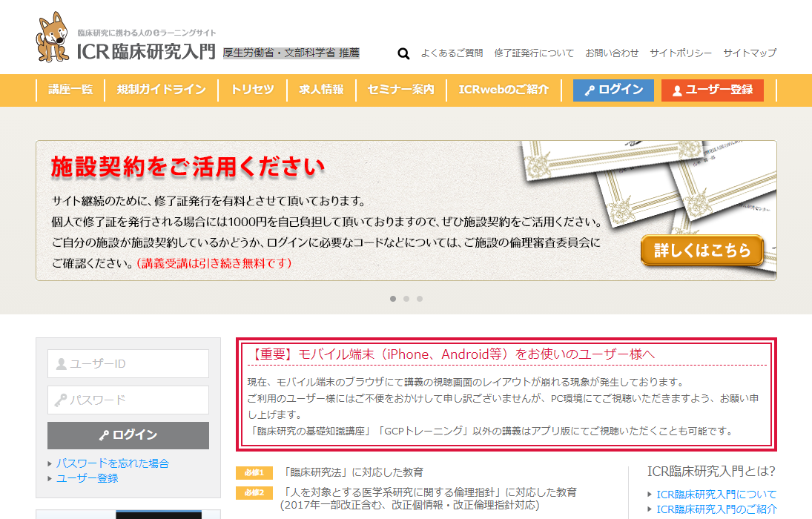Open ICR臨床研究入門のご紹介 link

click(716, 509)
